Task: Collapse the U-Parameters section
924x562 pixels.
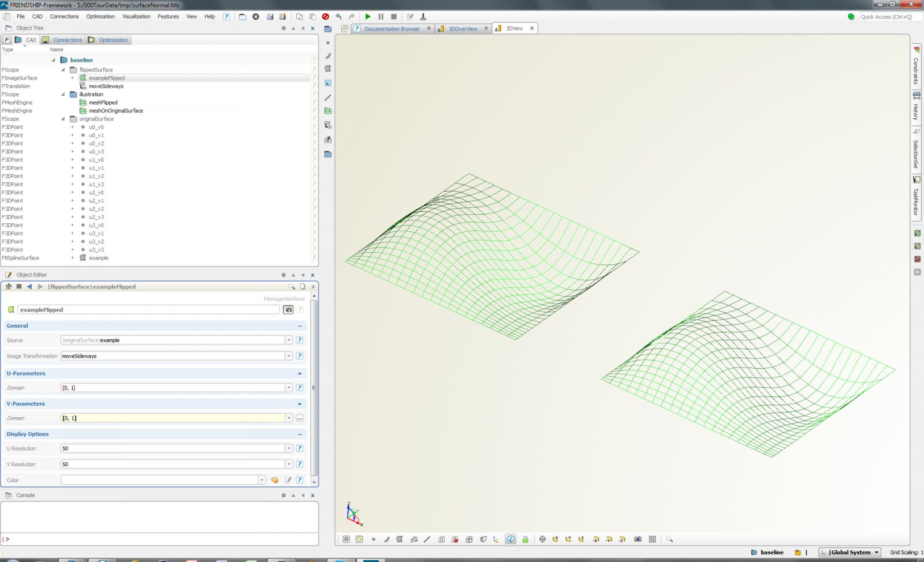Action: pyautogui.click(x=300, y=373)
